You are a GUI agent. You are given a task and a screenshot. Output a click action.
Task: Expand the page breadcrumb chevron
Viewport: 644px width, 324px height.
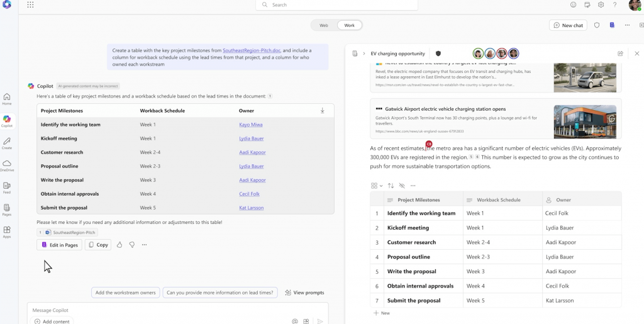(x=364, y=53)
